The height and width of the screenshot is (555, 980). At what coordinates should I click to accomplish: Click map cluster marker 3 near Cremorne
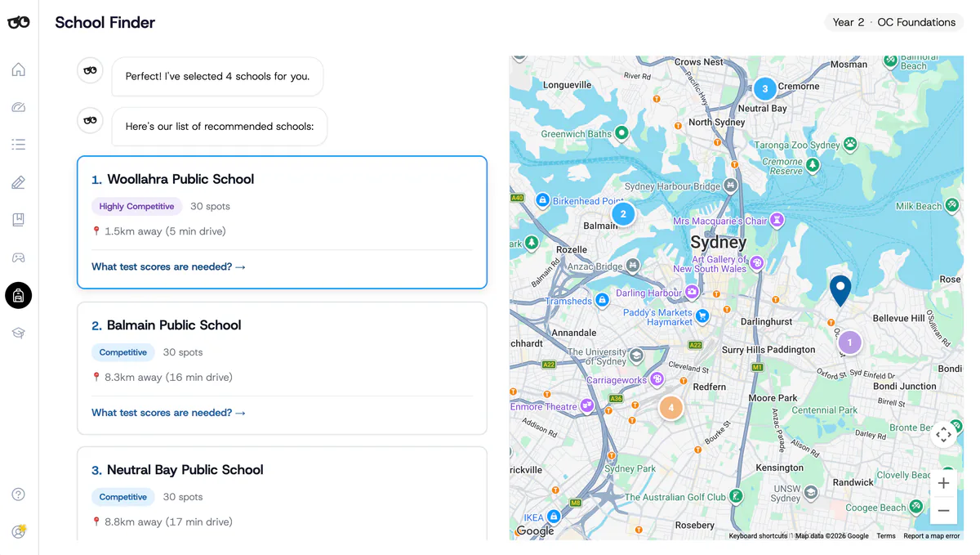[x=764, y=88]
